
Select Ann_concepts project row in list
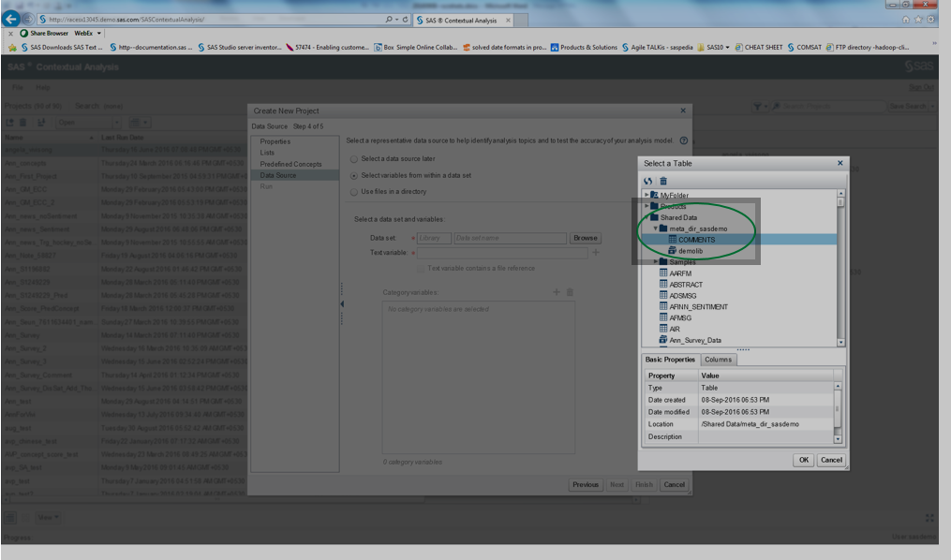click(124, 163)
